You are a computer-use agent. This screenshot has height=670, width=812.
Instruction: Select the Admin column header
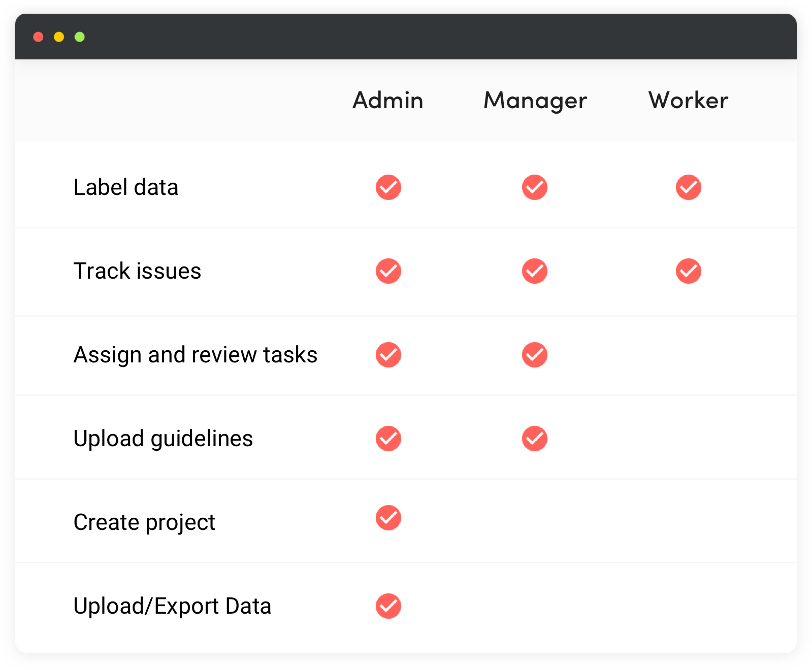[388, 100]
